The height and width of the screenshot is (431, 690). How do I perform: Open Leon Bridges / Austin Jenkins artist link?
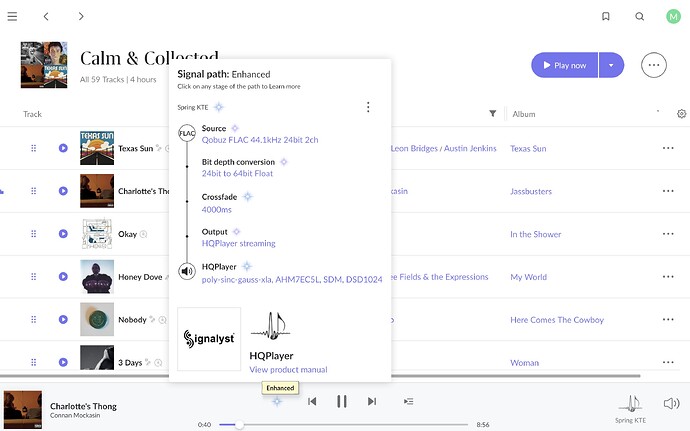pos(444,148)
